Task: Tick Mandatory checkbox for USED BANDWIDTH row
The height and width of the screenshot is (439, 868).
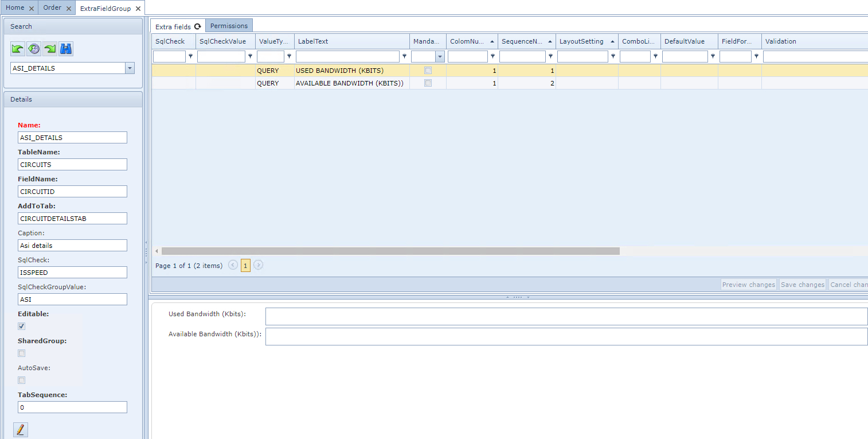Action: coord(428,71)
